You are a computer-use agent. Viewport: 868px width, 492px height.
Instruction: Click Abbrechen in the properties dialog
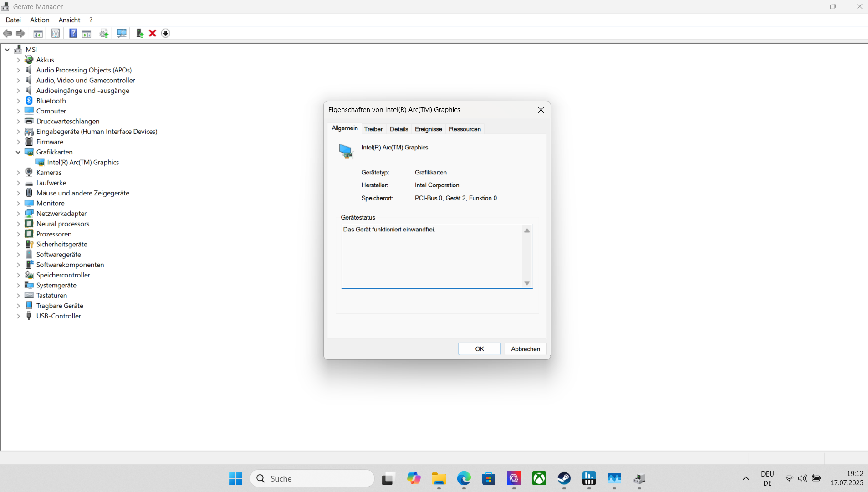tap(526, 349)
